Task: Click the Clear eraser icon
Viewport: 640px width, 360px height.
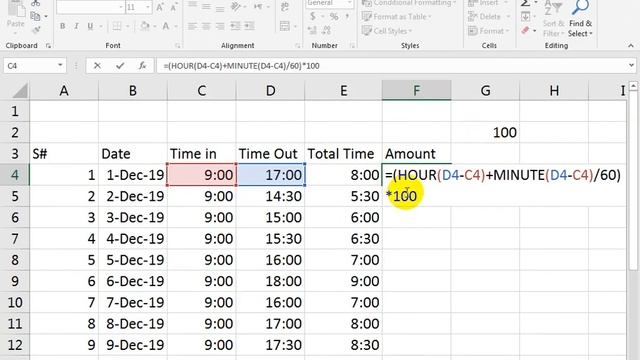Action: click(526, 31)
